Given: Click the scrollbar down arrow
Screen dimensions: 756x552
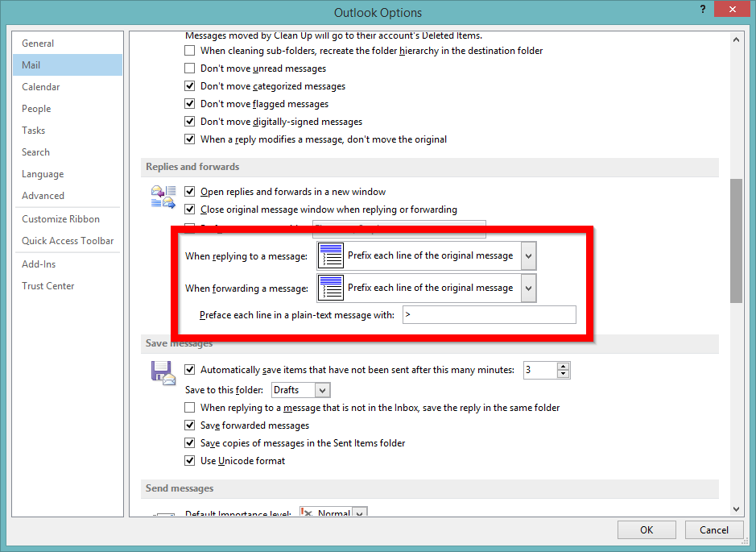Looking at the screenshot, I should (736, 509).
